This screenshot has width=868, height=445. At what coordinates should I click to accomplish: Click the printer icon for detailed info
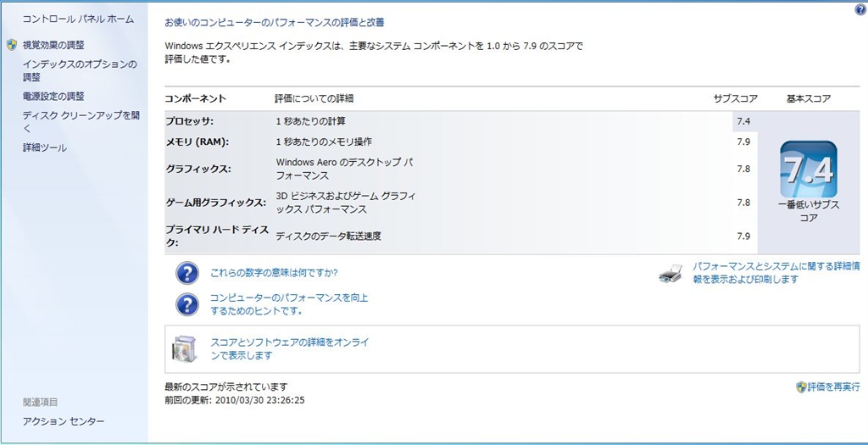click(671, 273)
